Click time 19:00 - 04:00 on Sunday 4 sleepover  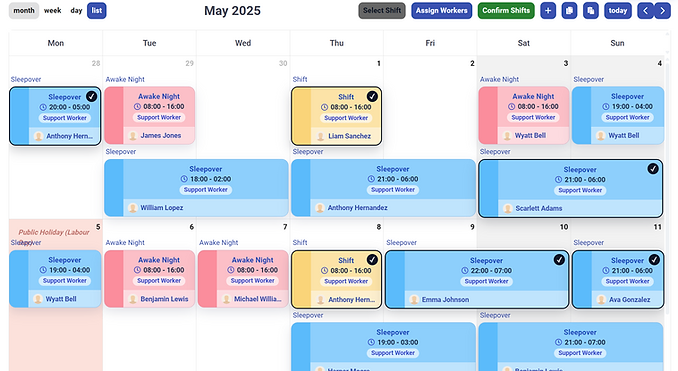point(632,106)
